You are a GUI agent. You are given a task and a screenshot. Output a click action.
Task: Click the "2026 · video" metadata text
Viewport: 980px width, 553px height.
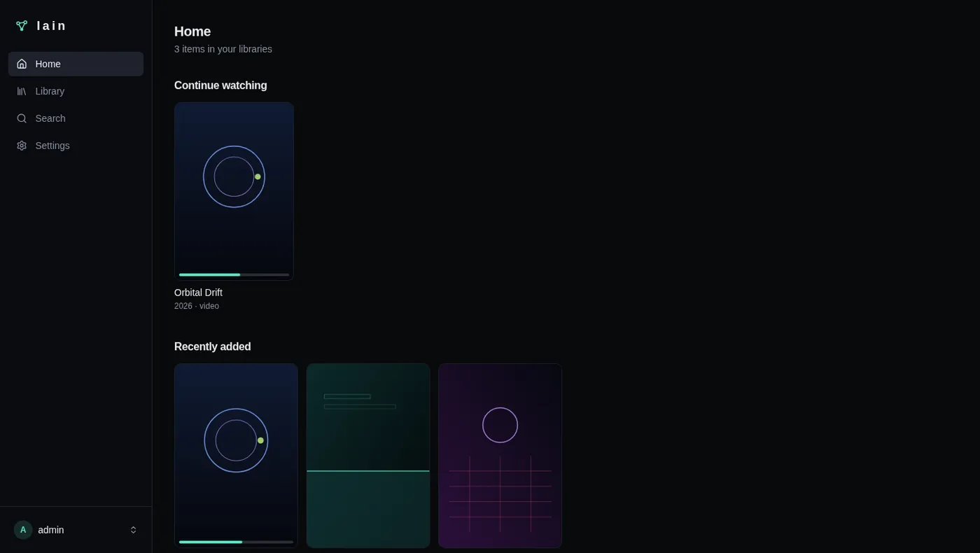tap(197, 306)
